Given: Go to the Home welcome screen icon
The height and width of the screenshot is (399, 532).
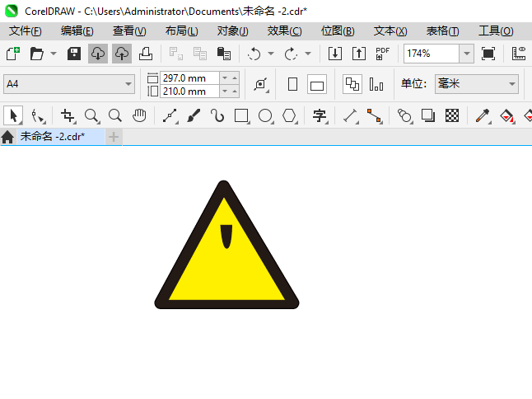Looking at the screenshot, I should coord(7,137).
